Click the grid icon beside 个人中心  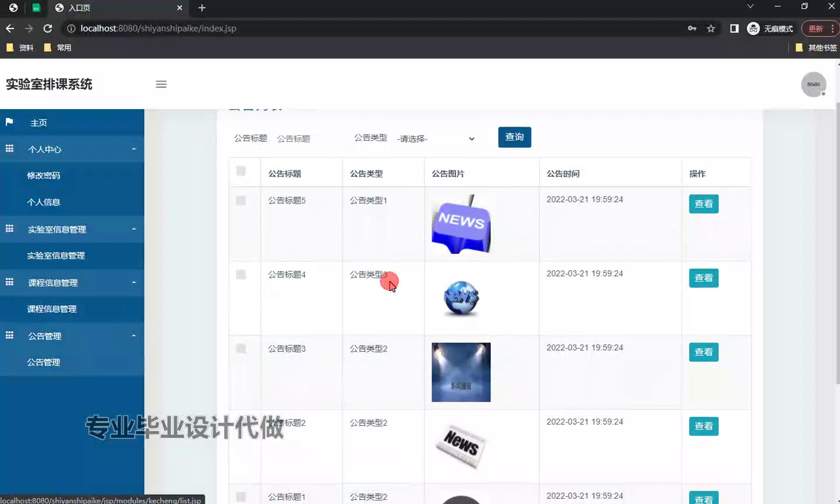point(9,149)
